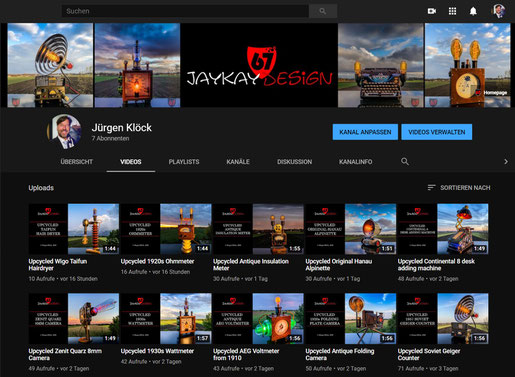The width and height of the screenshot is (515, 377).
Task: Expand more tabs with right chevron
Action: click(x=506, y=162)
